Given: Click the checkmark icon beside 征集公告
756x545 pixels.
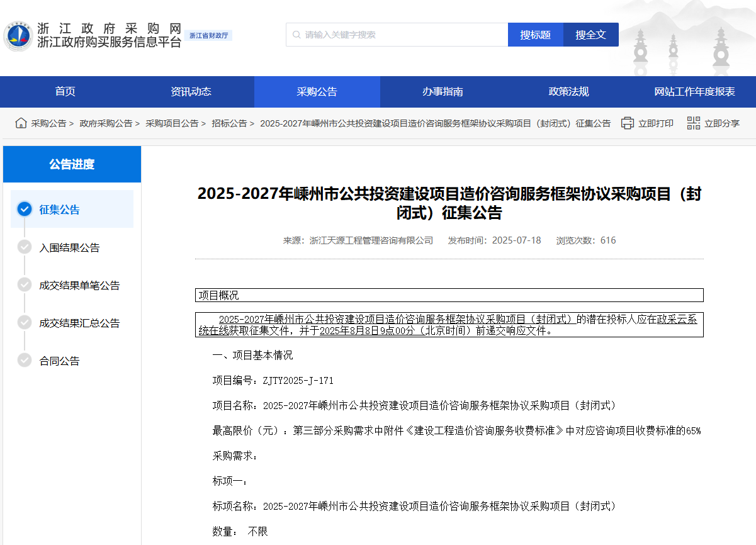Looking at the screenshot, I should (x=25, y=209).
